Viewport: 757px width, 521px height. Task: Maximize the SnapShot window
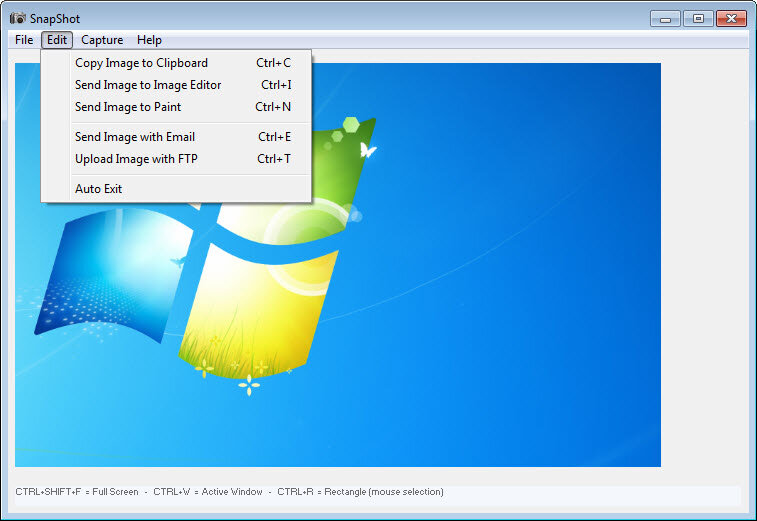(698, 19)
